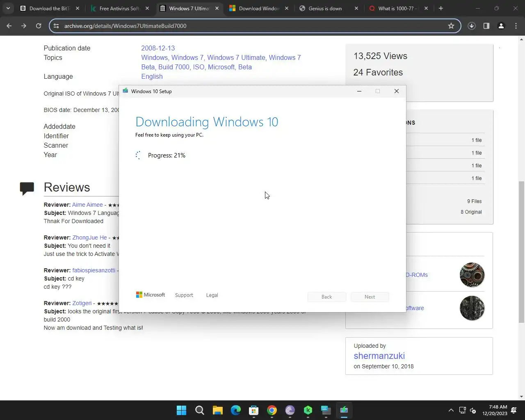Click the Microsoft logo in the Setup window
Screen dimensions: 525x420
point(150,295)
